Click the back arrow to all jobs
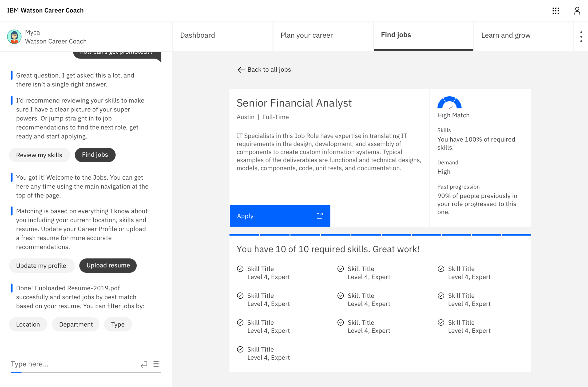The height and width of the screenshot is (387, 588). [241, 70]
